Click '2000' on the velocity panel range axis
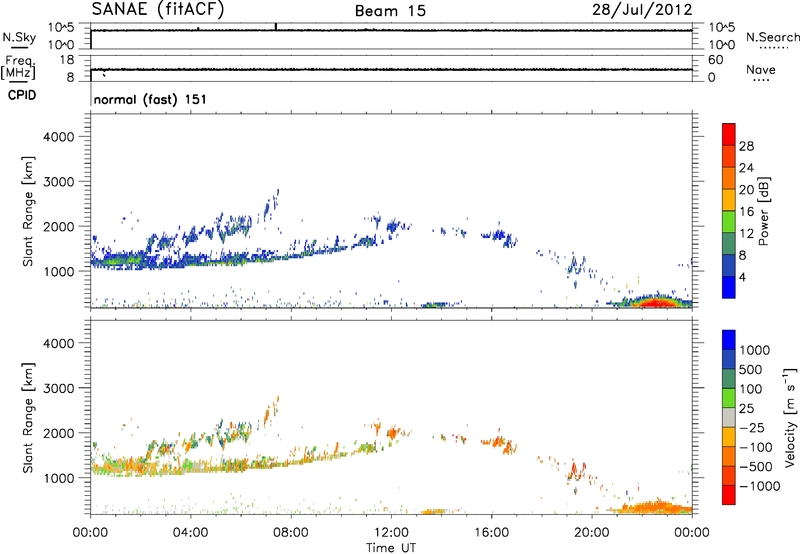This screenshot has width=800, height=554. 58,433
